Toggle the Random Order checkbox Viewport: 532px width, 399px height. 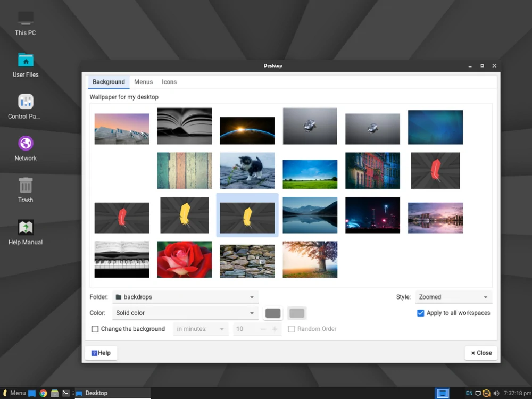tap(291, 329)
